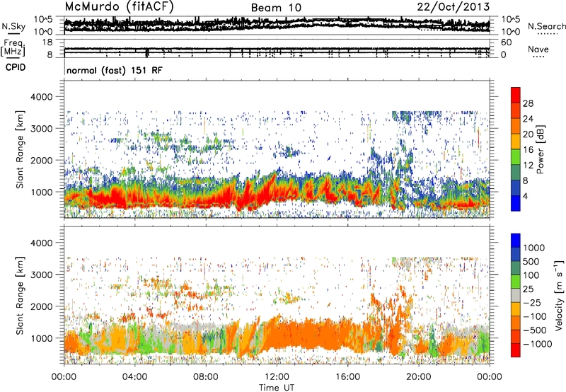This screenshot has width=566, height=392.
Task: Click the 'Freq. [MHz]' label
Action: pos(13,47)
